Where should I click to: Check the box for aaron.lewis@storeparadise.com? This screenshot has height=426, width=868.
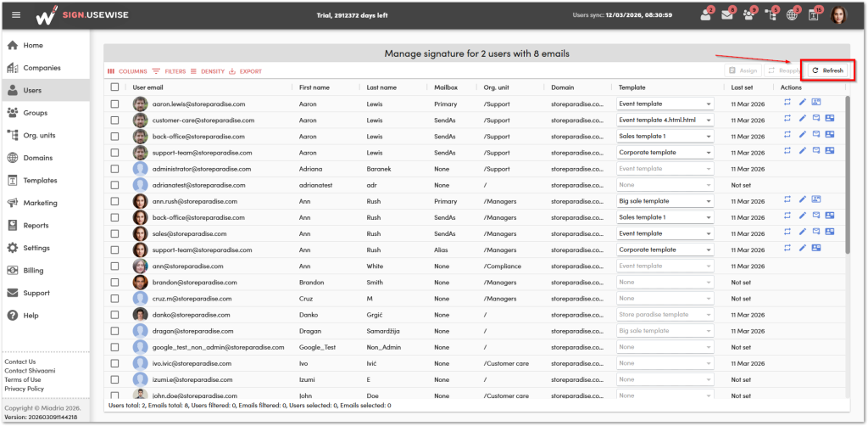coord(115,104)
